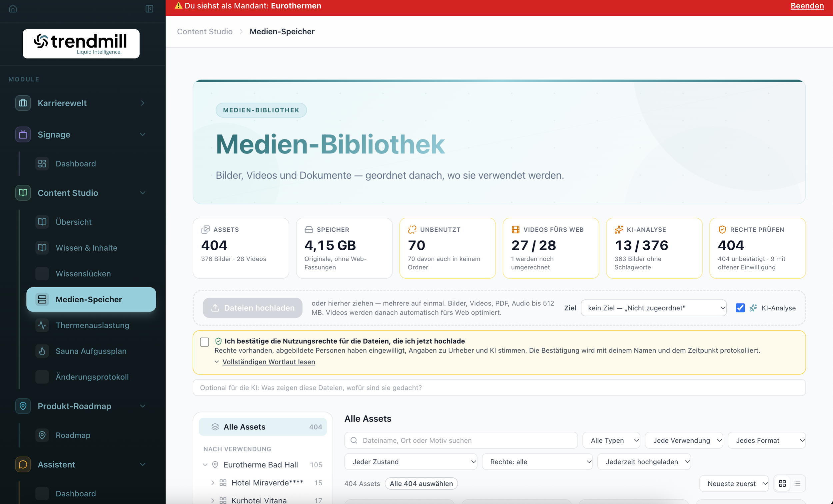Click the Signage TV icon
The width and height of the screenshot is (833, 504).
[23, 134]
